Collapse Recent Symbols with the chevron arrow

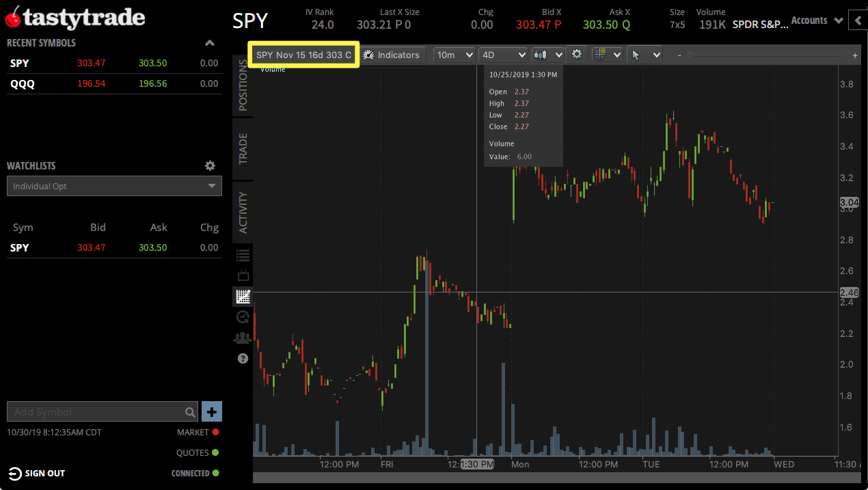click(211, 42)
